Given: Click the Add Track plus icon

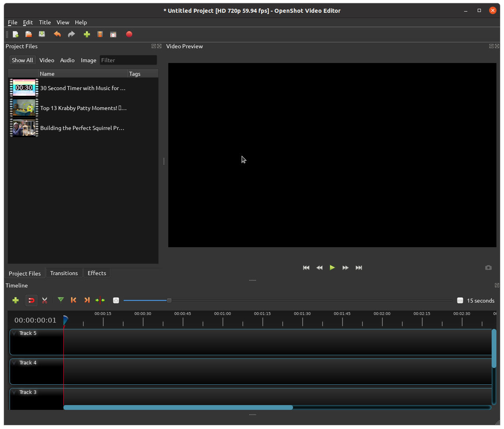Looking at the screenshot, I should click(x=16, y=300).
